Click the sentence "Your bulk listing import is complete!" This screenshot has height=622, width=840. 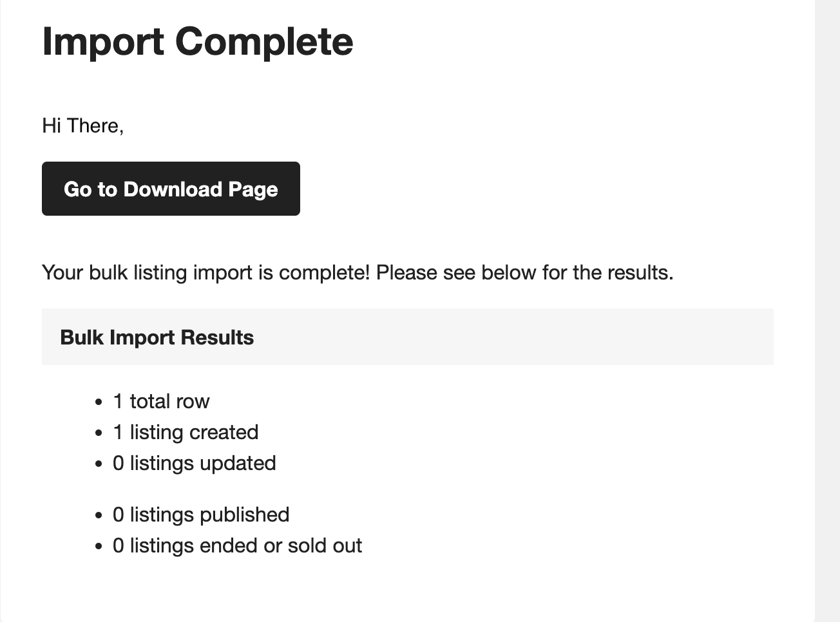coord(206,272)
